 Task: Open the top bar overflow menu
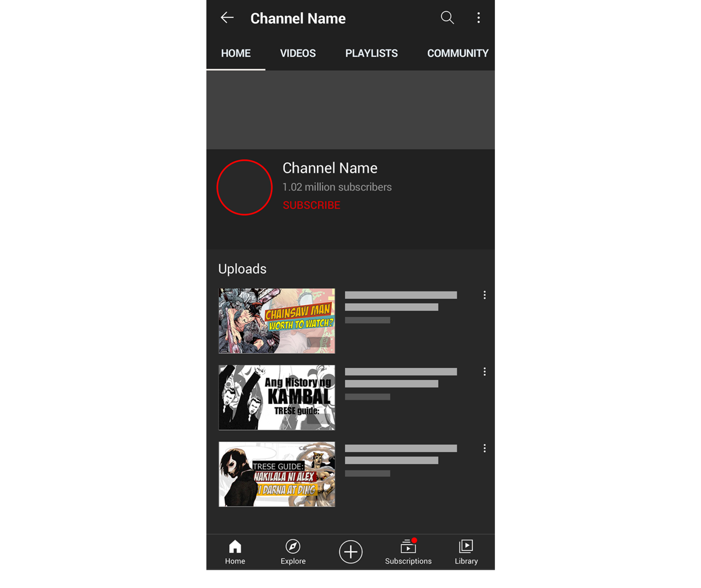478,17
